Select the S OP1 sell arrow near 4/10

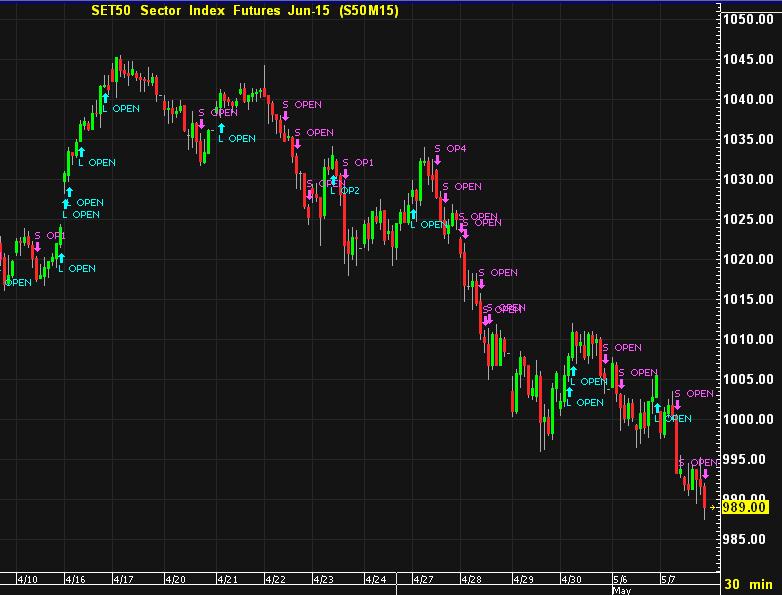pos(37,246)
